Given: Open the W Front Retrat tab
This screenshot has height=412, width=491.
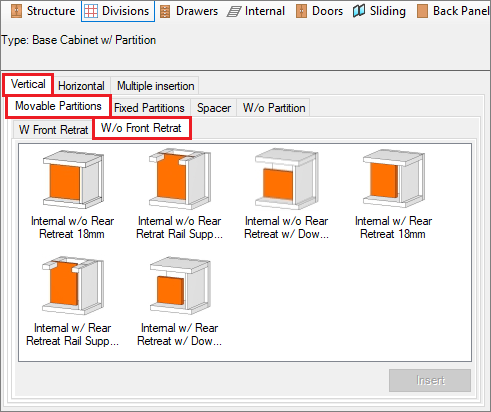Looking at the screenshot, I should pyautogui.click(x=53, y=130).
